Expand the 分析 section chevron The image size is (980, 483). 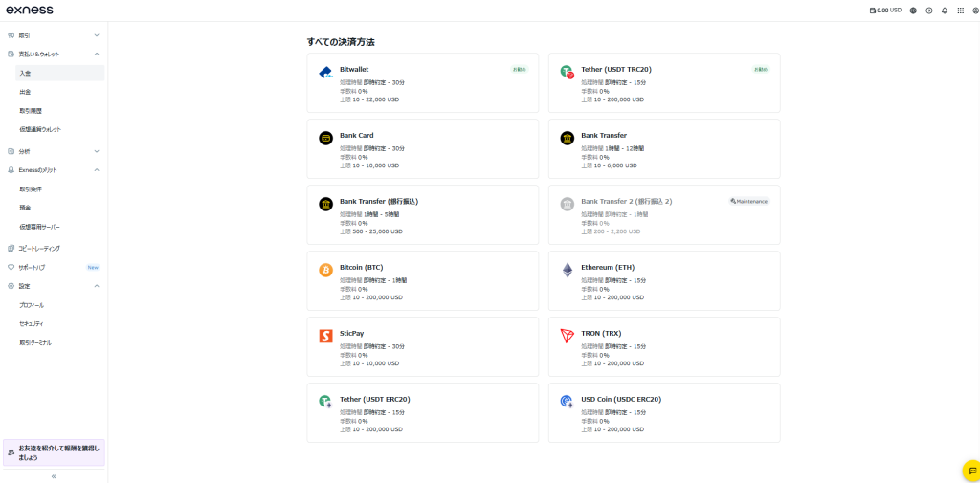[x=97, y=151]
